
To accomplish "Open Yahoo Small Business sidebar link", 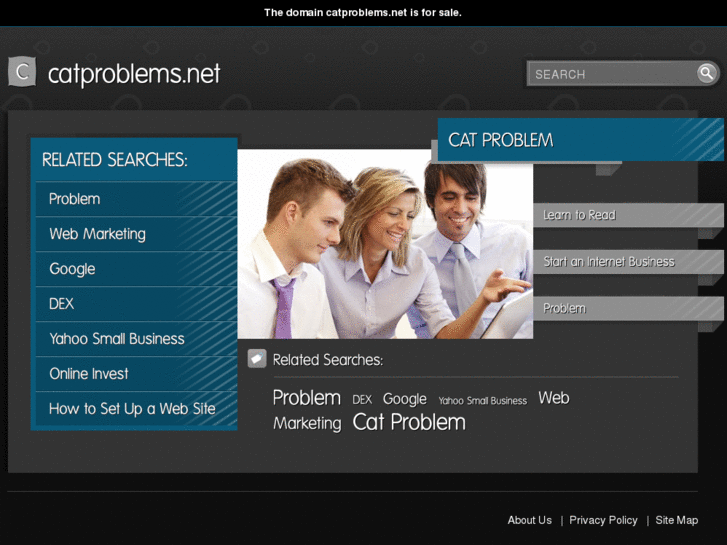I will click(x=136, y=339).
